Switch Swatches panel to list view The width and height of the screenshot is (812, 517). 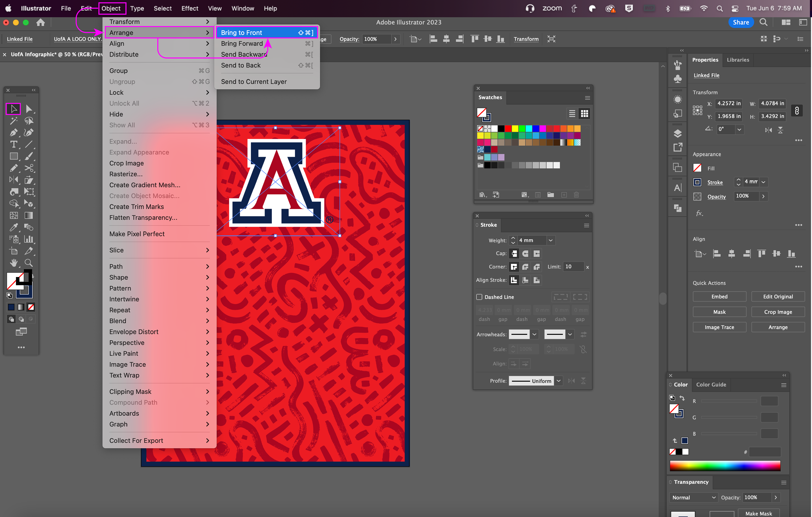pyautogui.click(x=572, y=114)
